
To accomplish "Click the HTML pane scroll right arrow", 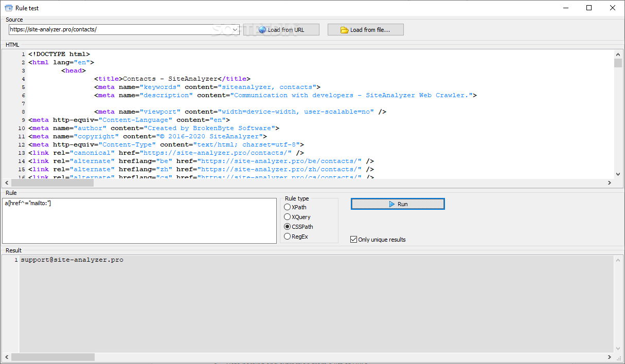I will pyautogui.click(x=610, y=183).
